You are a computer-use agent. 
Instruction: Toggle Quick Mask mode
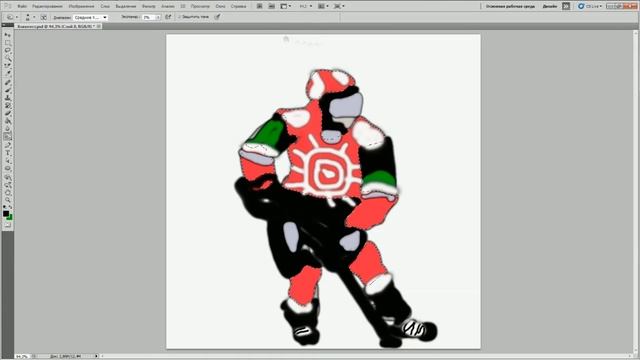[x=7, y=225]
